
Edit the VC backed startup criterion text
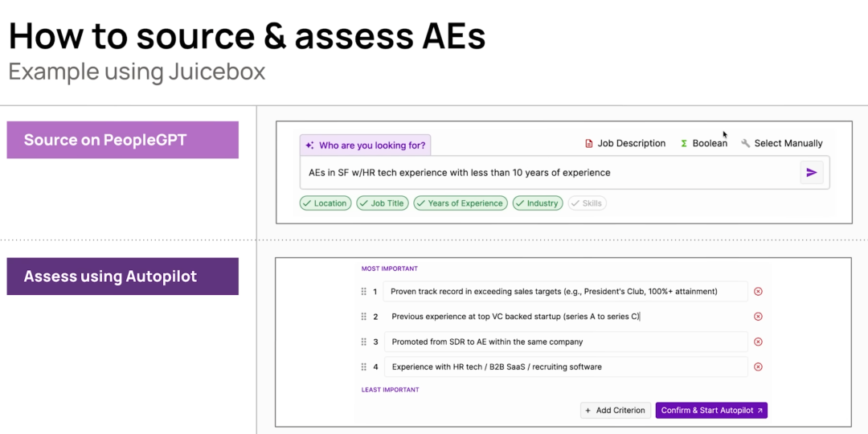563,317
